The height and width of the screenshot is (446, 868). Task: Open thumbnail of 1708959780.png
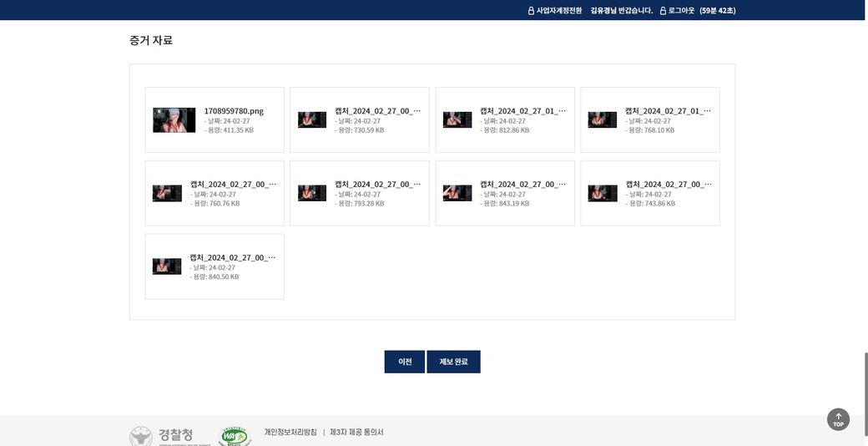pos(174,120)
